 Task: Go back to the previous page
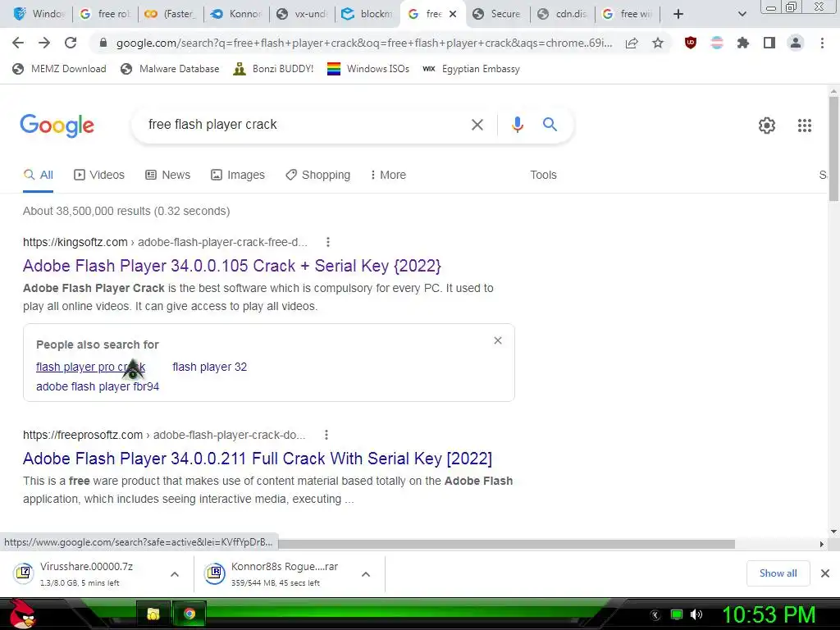pyautogui.click(x=18, y=43)
